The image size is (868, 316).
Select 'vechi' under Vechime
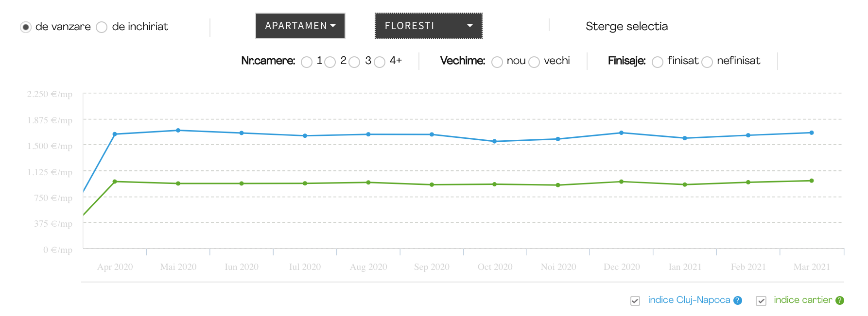(x=534, y=62)
